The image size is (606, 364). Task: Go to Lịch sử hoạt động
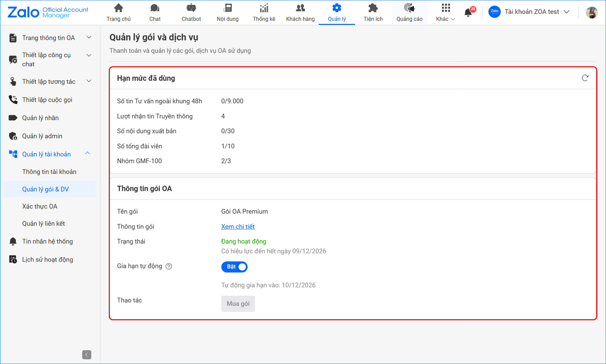click(47, 259)
